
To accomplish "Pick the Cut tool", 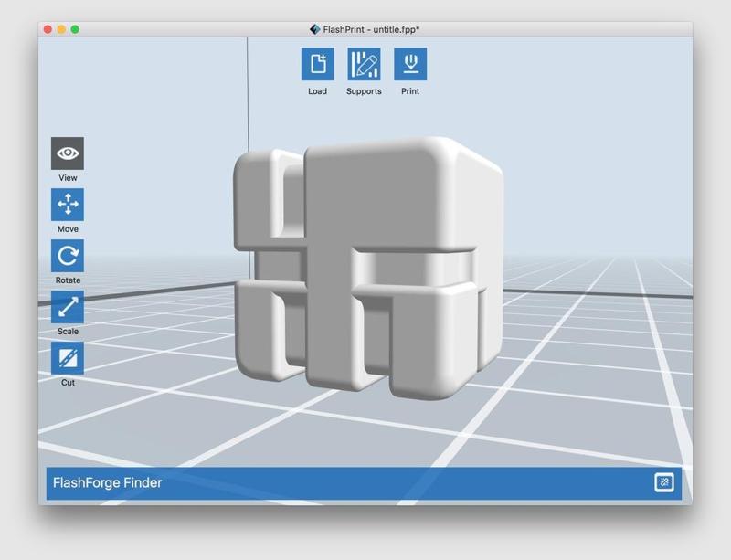I will pyautogui.click(x=68, y=358).
